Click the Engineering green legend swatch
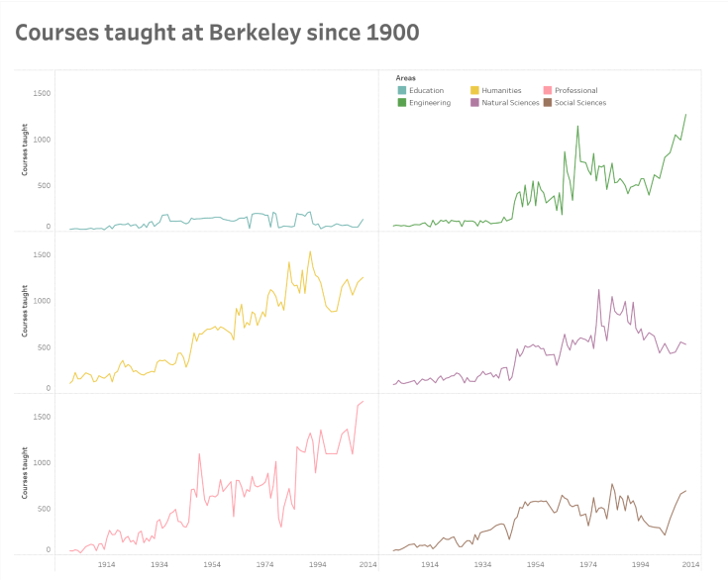The width and height of the screenshot is (728, 580). (x=401, y=102)
